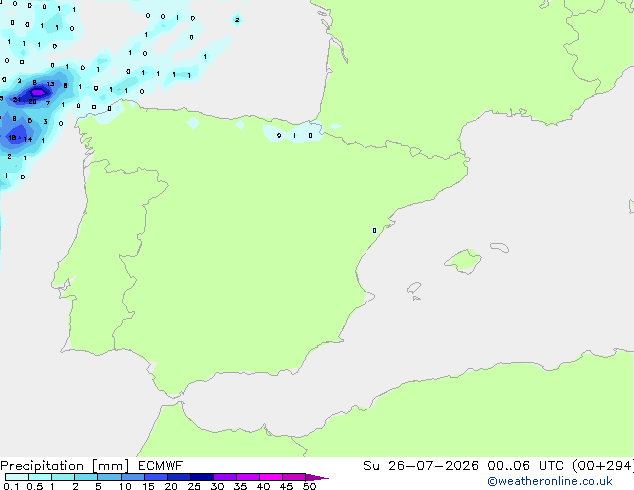Click the 'Precipitation [mm]' title text

[x=64, y=466]
